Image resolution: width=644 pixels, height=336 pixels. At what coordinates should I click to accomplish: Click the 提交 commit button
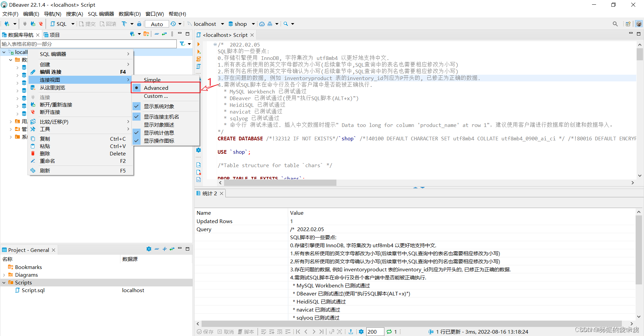88,24
